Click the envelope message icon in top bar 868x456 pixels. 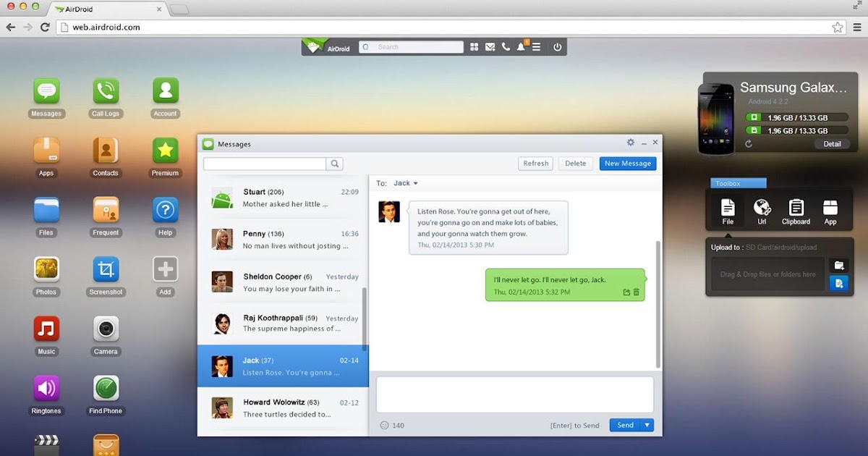490,47
